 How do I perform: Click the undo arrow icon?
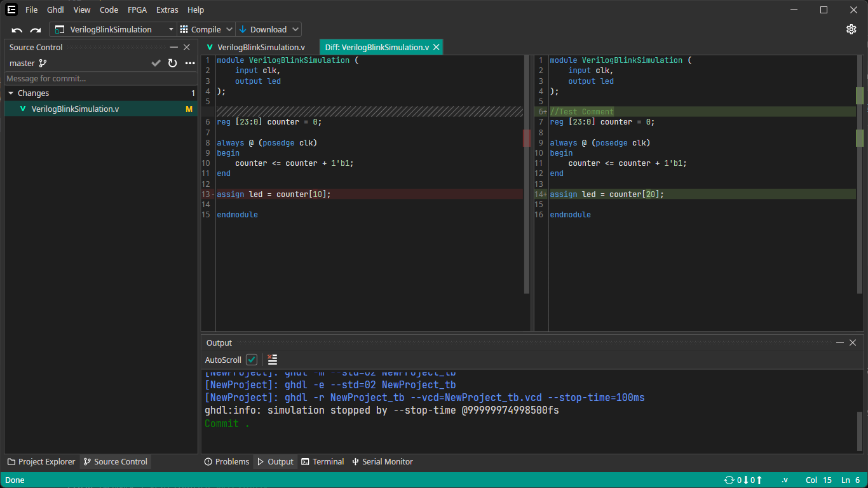pos(17,30)
